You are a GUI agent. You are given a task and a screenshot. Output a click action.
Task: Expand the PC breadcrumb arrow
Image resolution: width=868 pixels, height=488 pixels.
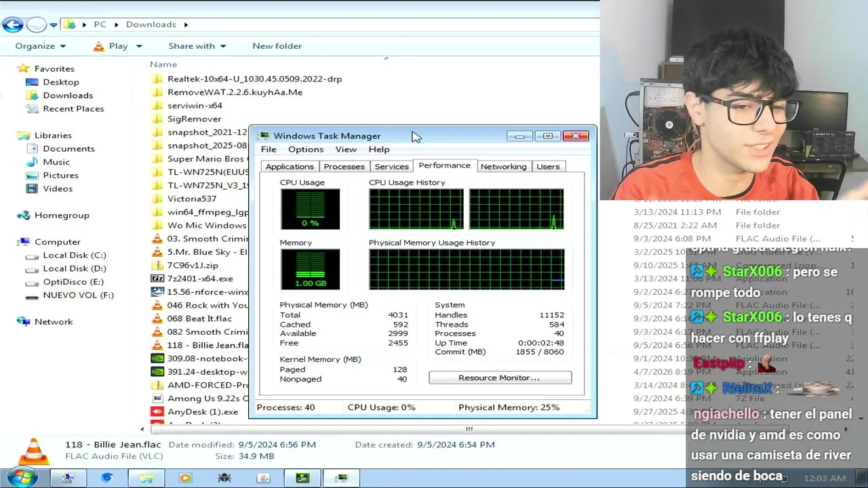(x=116, y=24)
